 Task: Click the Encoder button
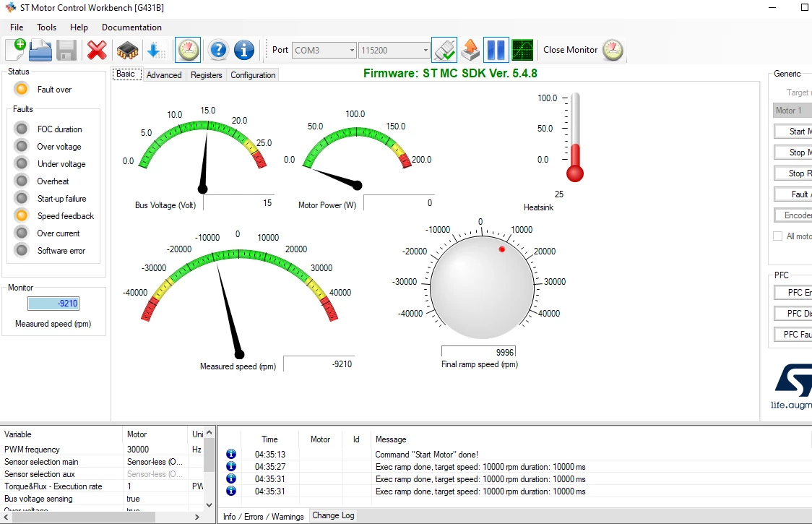(792, 215)
